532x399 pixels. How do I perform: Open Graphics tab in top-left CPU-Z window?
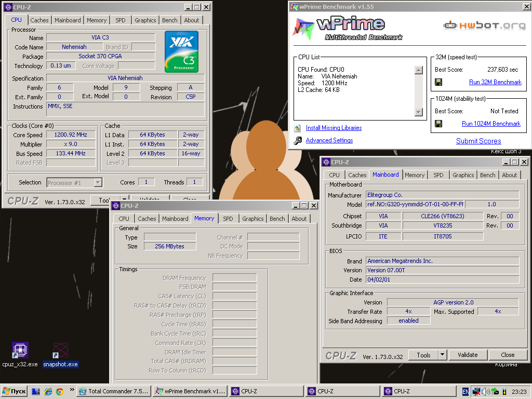tap(145, 20)
